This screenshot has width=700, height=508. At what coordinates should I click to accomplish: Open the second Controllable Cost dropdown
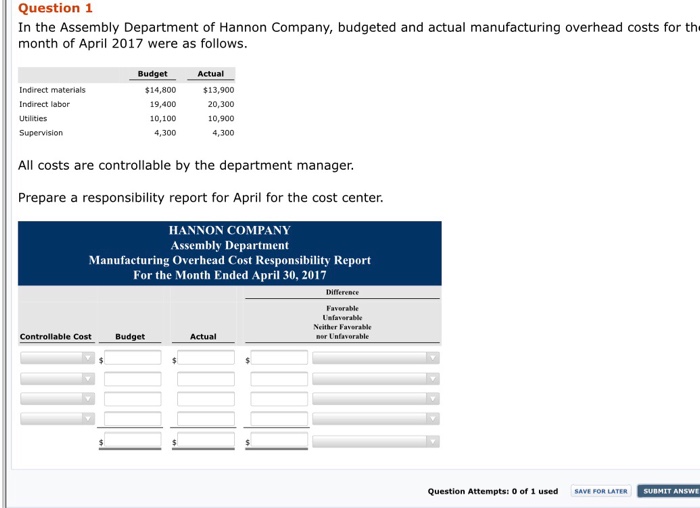(57, 379)
